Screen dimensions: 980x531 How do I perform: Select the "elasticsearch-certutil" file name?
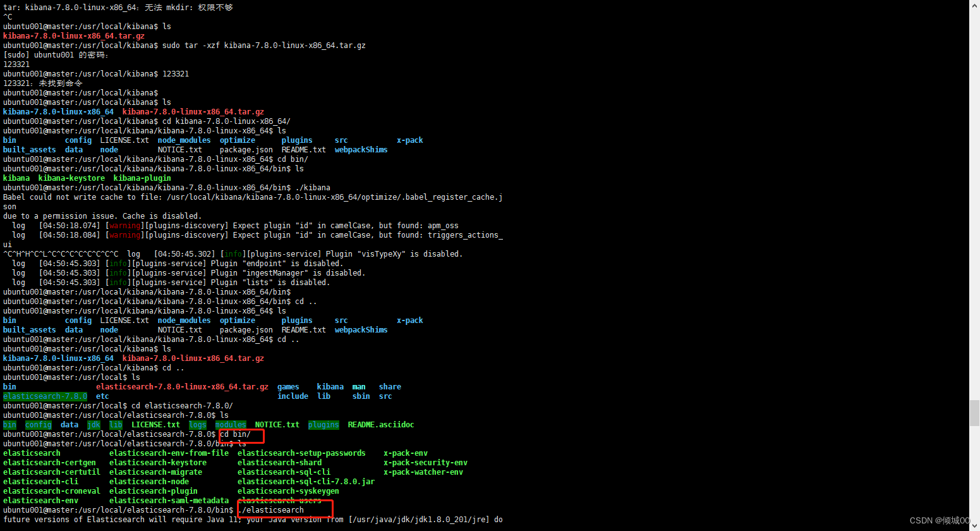[52, 472]
